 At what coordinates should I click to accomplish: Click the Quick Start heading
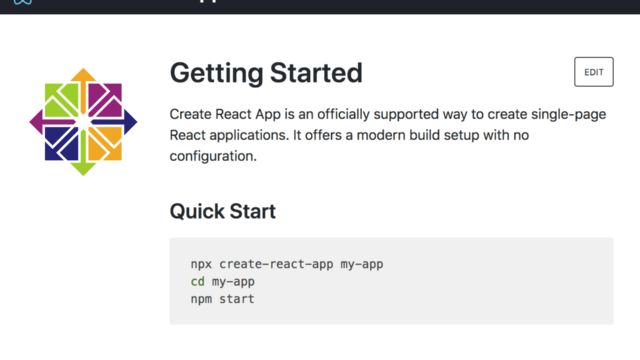223,211
